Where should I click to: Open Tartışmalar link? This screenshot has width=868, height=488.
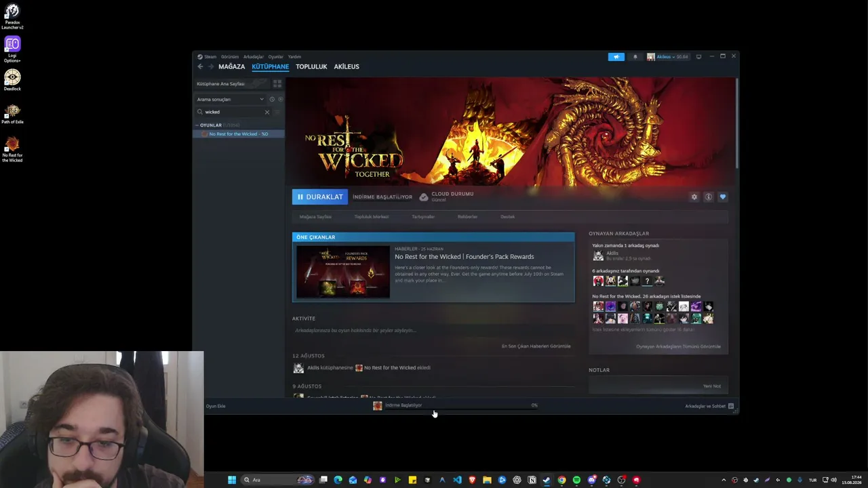point(423,217)
